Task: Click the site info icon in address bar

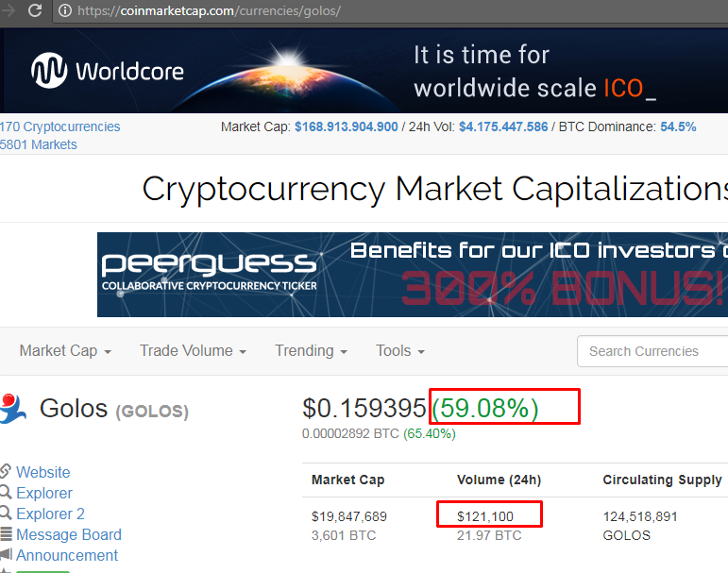Action: pos(65,10)
